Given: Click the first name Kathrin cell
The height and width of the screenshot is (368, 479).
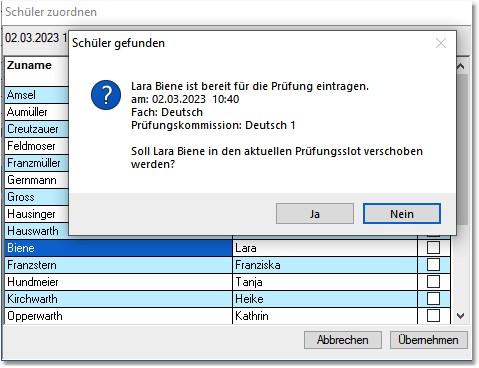Looking at the screenshot, I should point(325,316).
